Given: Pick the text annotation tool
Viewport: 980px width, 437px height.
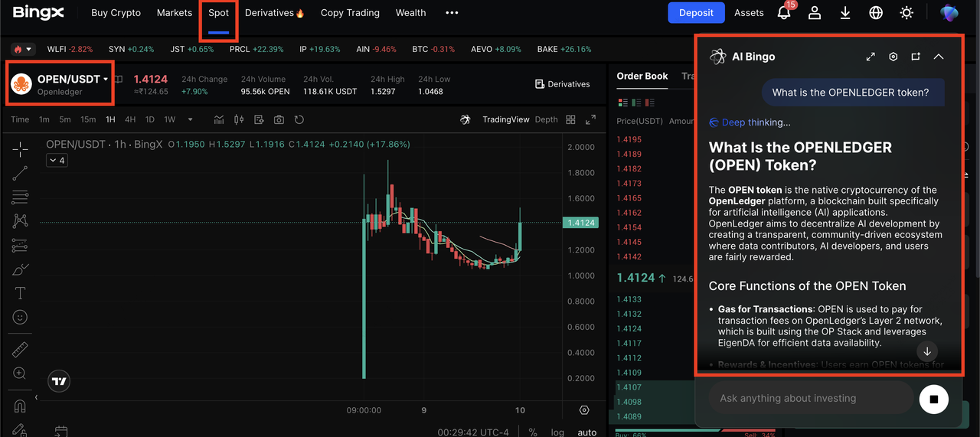Looking at the screenshot, I should (20, 293).
